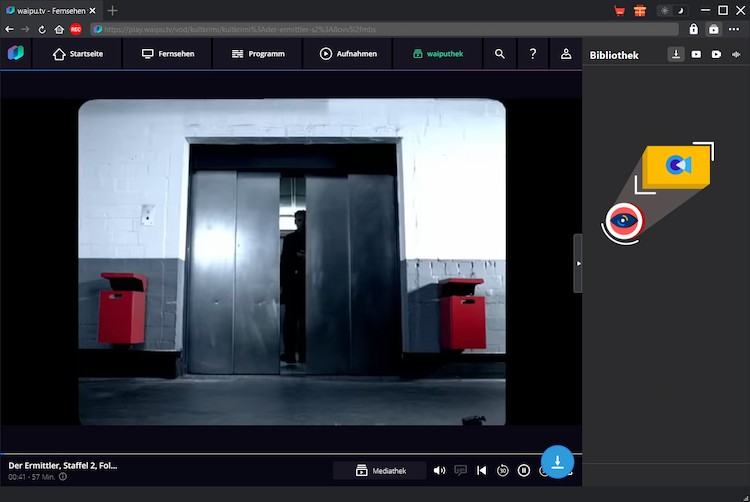The width and height of the screenshot is (750, 502).
Task: Close the waipu.tv - Fernsehen tab
Action: coord(92,11)
